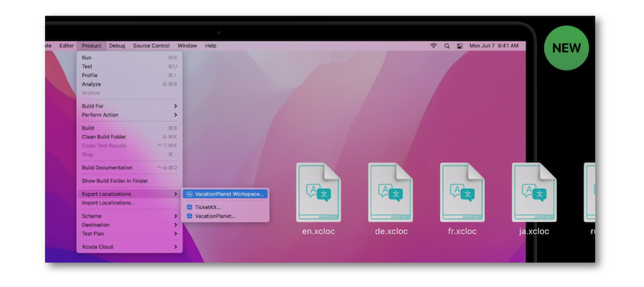Expand the Export Localizations submenu
The width and height of the screenshot is (644, 287).
tap(129, 194)
